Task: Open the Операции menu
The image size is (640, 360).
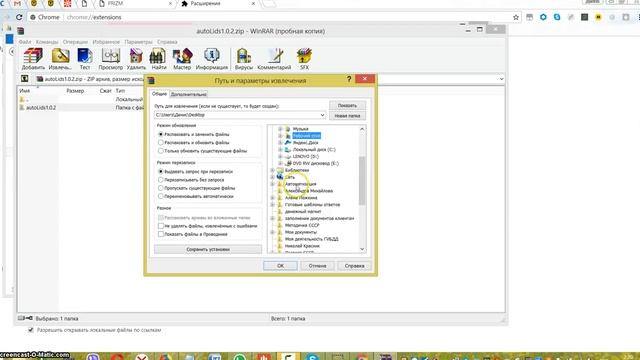Action: click(75, 42)
